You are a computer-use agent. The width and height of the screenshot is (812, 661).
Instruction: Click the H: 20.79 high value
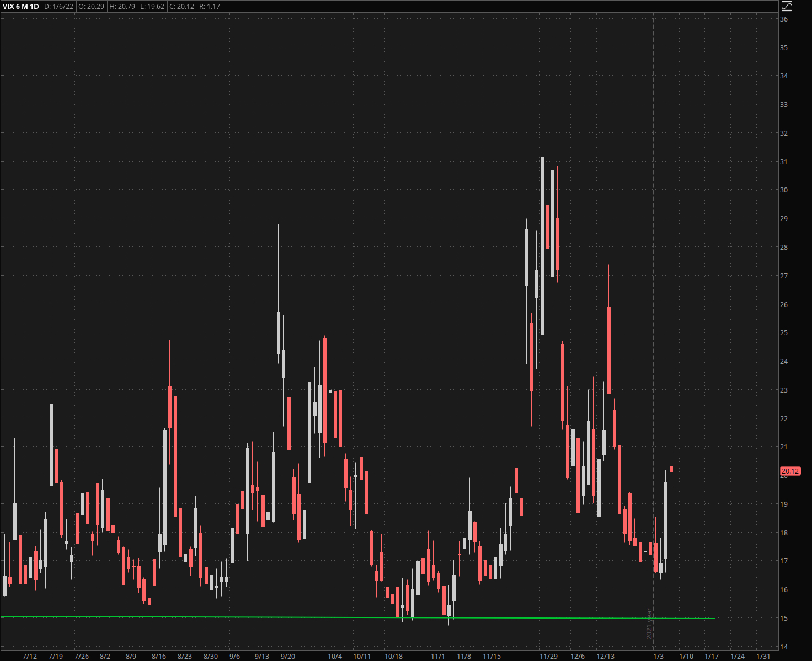click(x=122, y=7)
